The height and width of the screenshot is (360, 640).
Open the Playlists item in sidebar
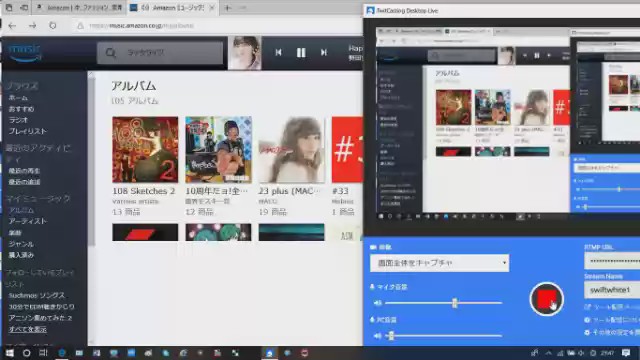(28, 131)
